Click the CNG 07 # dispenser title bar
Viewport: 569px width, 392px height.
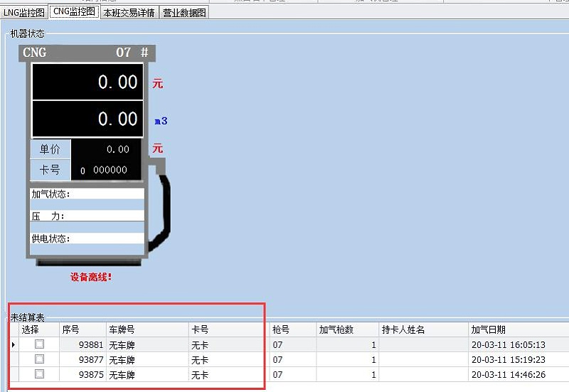click(86, 53)
